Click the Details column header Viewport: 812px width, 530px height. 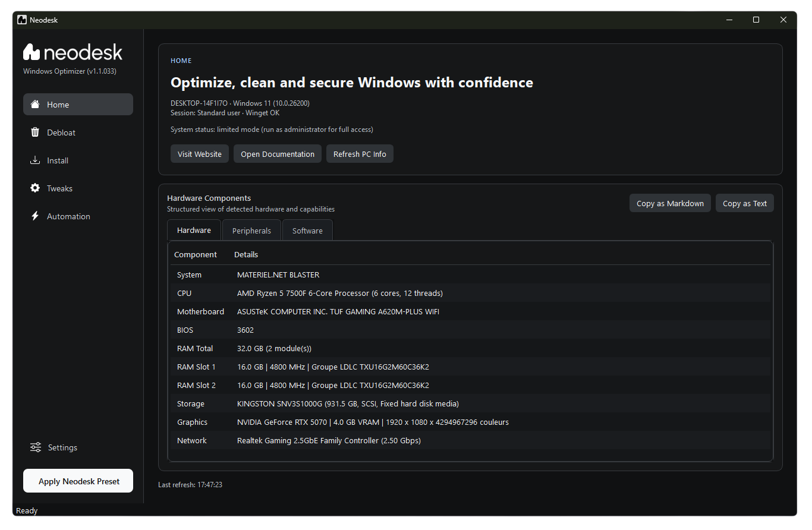point(246,254)
